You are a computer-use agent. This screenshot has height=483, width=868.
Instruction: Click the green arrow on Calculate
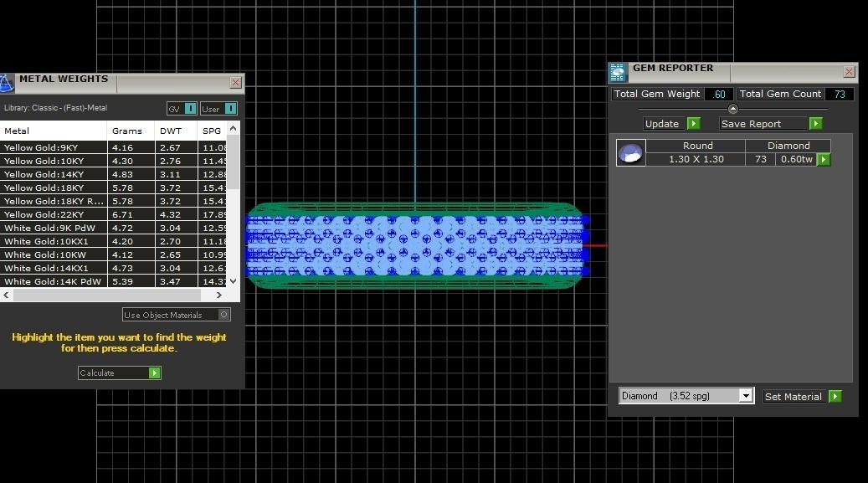click(155, 373)
